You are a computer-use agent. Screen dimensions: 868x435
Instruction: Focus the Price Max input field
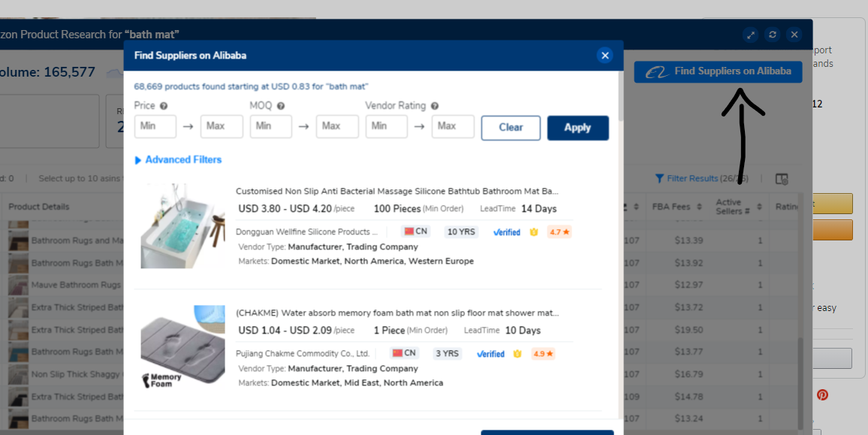click(x=222, y=126)
